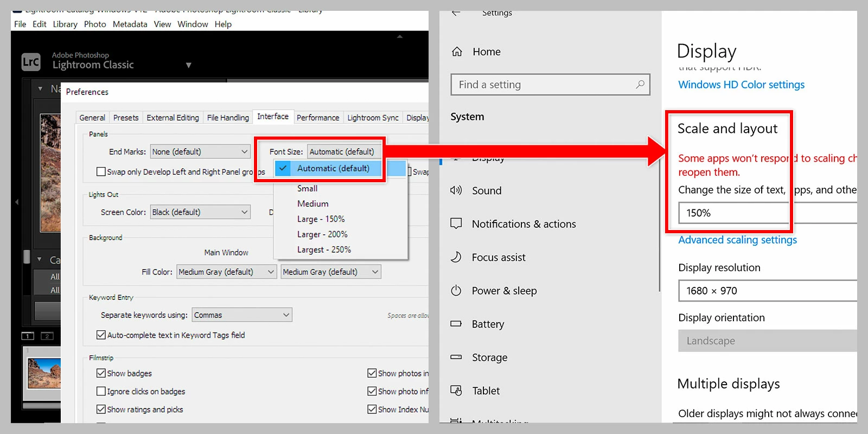Switch to the General preferences tab
The width and height of the screenshot is (868, 434).
pos(92,117)
